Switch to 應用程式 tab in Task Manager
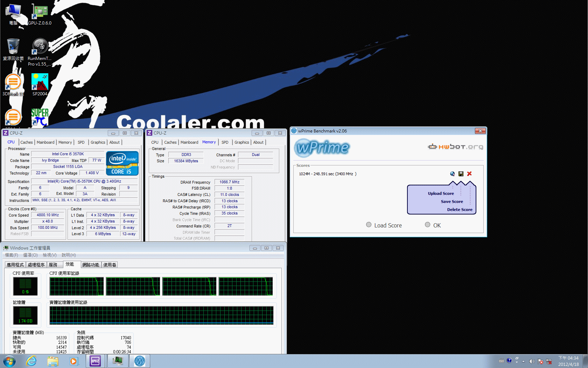 pyautogui.click(x=15, y=265)
